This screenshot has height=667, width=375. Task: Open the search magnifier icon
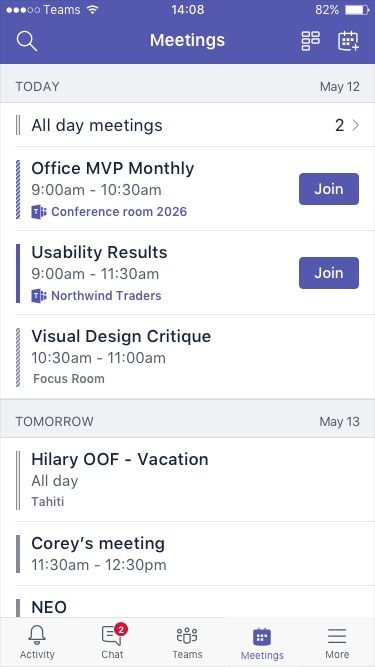pyautogui.click(x=27, y=41)
